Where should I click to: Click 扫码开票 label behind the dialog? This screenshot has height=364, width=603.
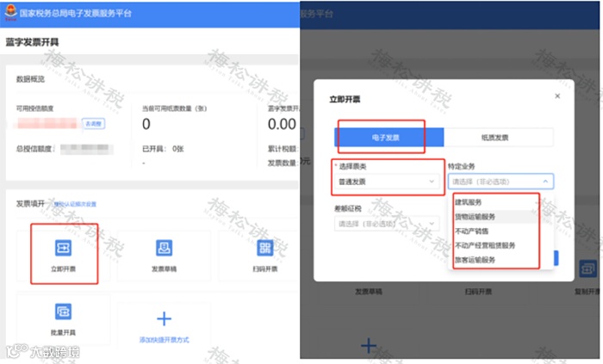[x=478, y=292]
